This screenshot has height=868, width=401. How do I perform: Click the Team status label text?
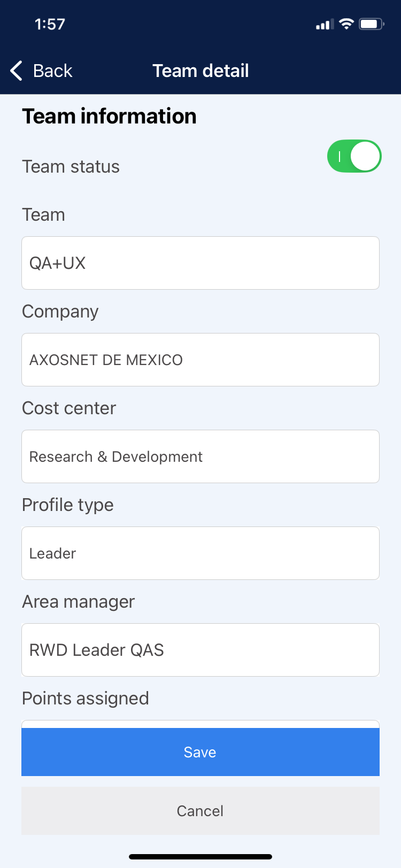pos(71,167)
